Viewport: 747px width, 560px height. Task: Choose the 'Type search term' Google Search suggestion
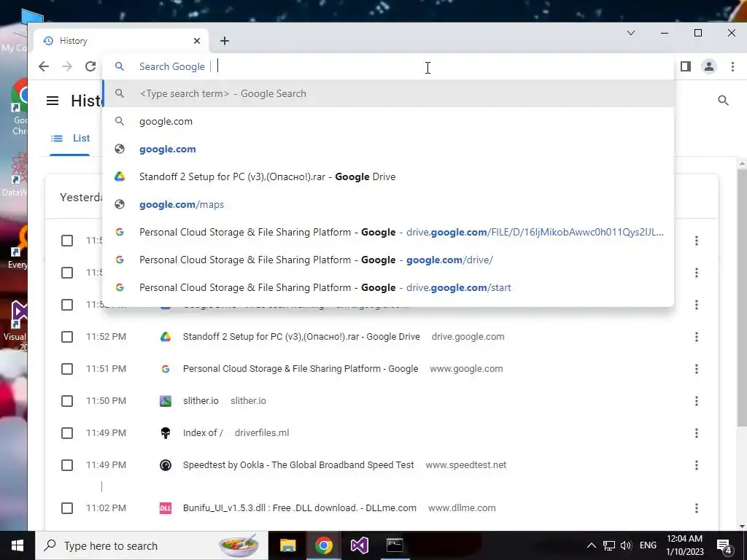coord(388,94)
